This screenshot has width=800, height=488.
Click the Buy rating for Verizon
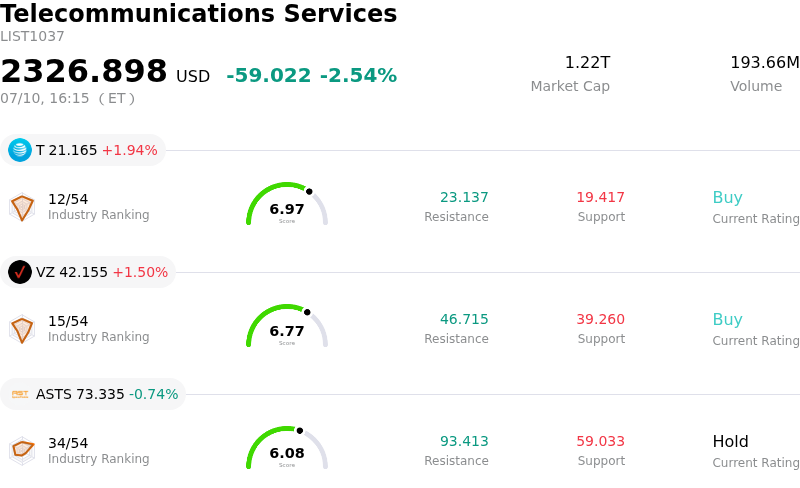tap(728, 319)
